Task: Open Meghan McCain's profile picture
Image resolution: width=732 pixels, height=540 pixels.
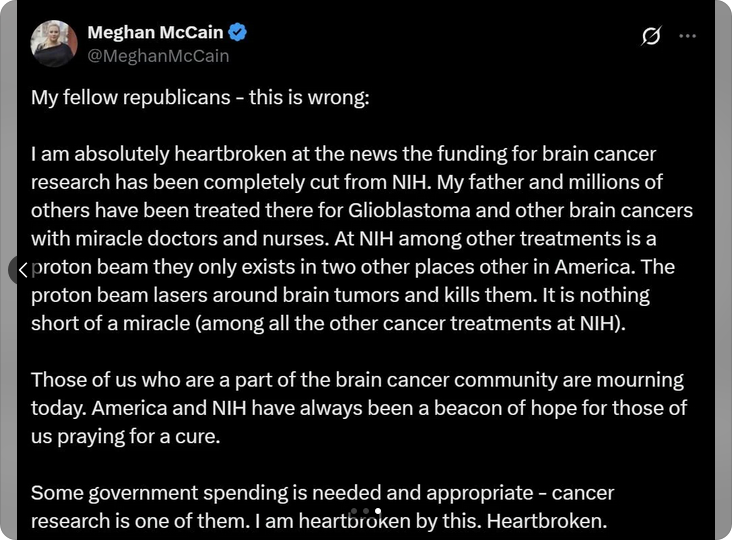Action: 54,43
